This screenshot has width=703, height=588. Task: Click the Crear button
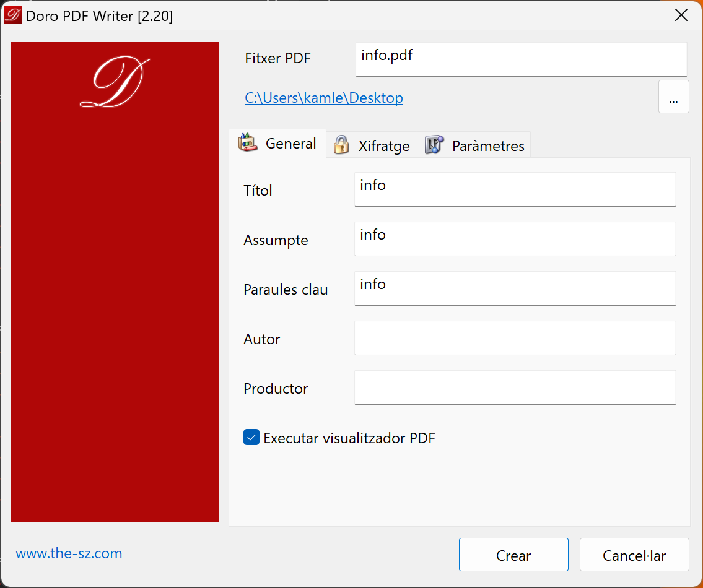coord(513,555)
